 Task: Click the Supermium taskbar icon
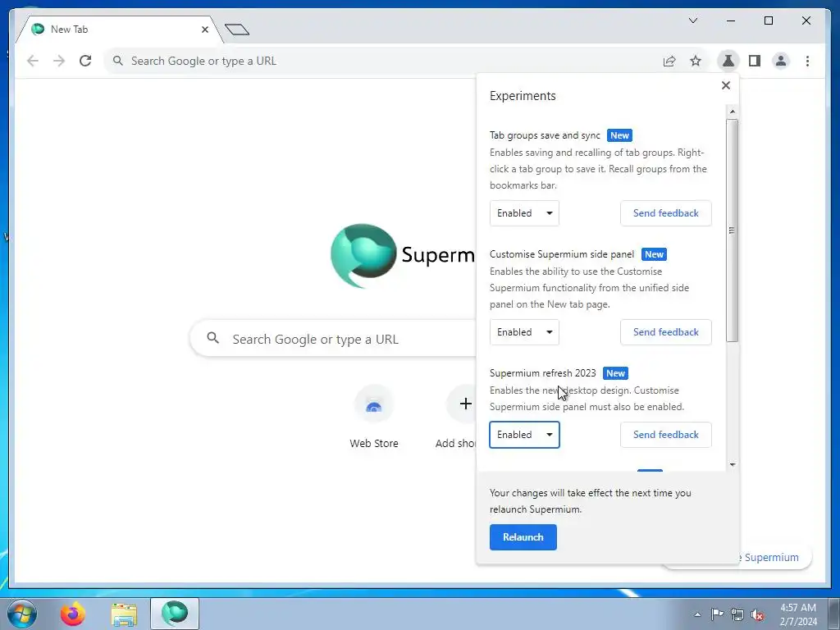[x=175, y=614]
